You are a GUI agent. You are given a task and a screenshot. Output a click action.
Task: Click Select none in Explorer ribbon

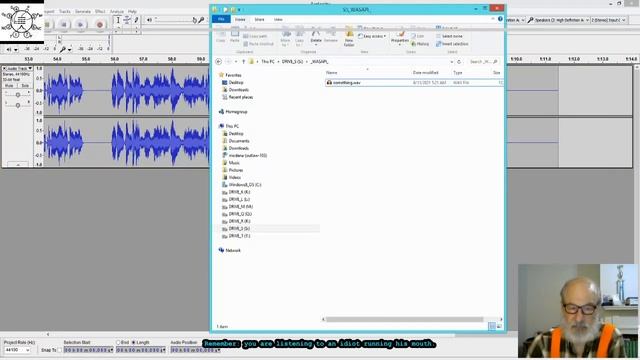pyautogui.click(x=449, y=36)
